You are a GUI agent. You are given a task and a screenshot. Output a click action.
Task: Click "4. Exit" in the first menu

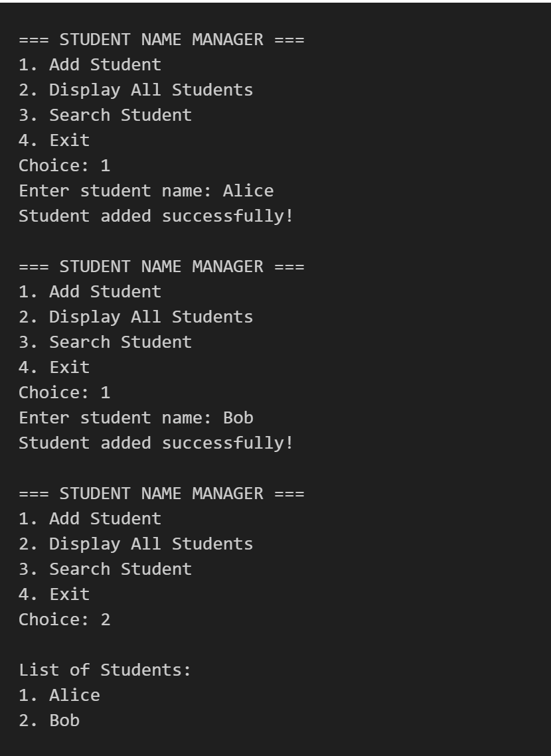(x=54, y=141)
